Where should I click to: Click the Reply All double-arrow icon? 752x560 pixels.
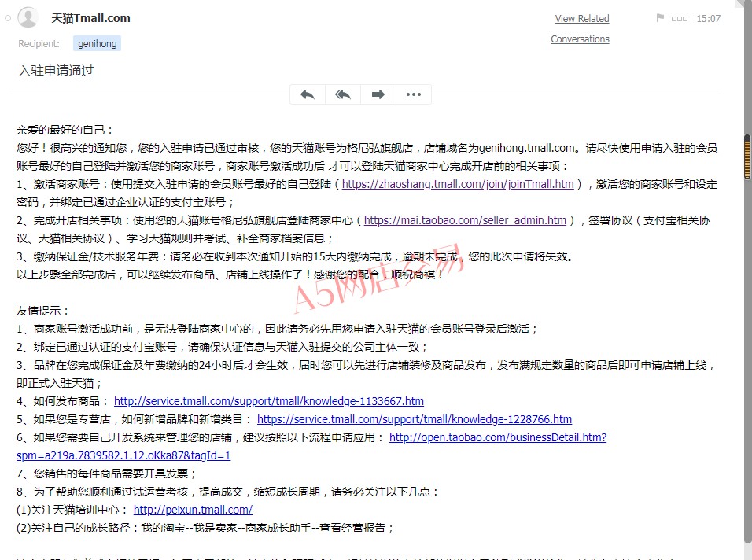coord(343,94)
